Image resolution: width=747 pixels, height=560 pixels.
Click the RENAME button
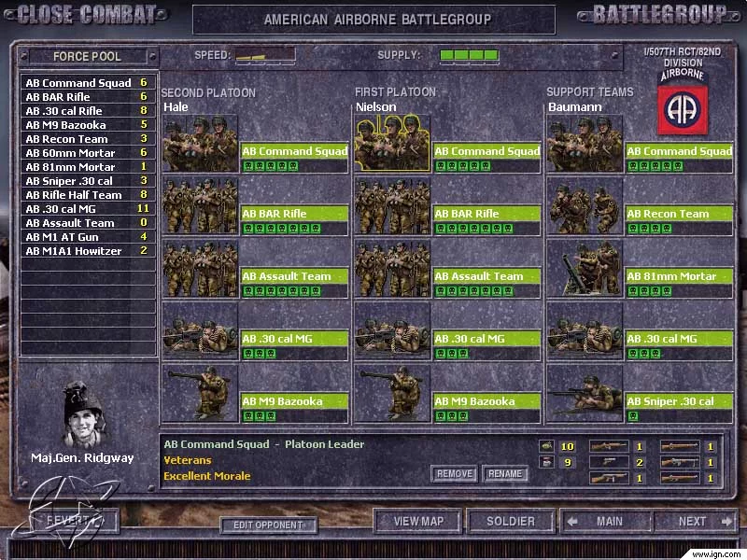(505, 474)
